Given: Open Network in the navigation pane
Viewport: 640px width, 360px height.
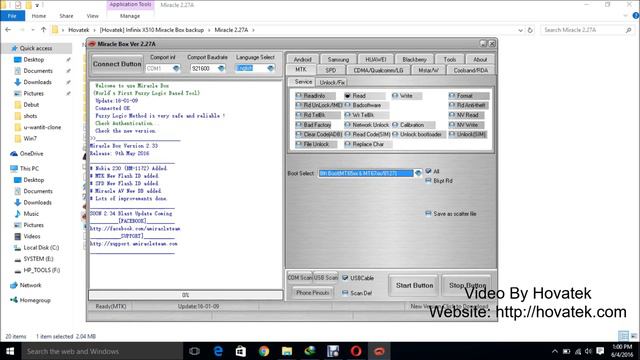Looking at the screenshot, I should click(x=30, y=285).
